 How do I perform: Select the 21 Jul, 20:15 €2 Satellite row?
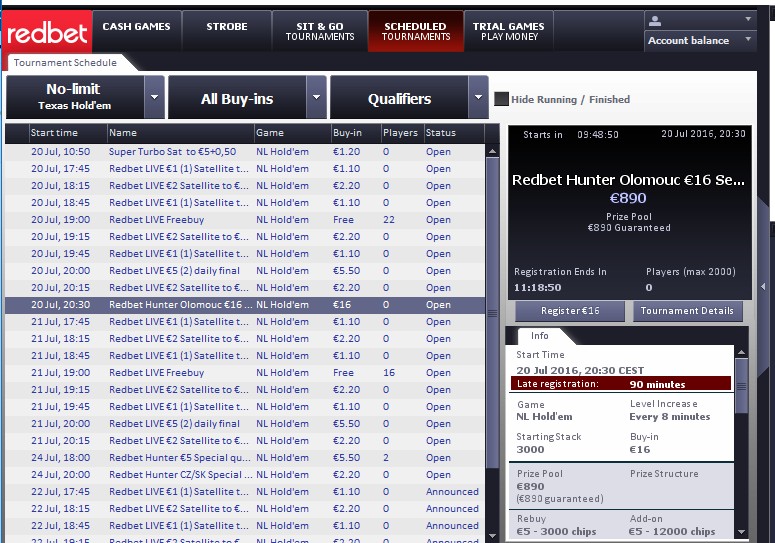245,440
